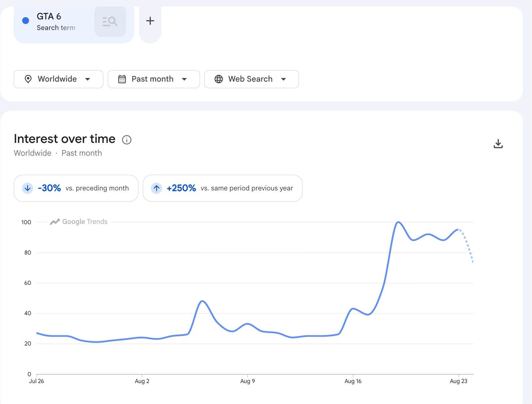Click the up arrow icon beside +250%
The height and width of the screenshot is (404, 532).
[156, 188]
